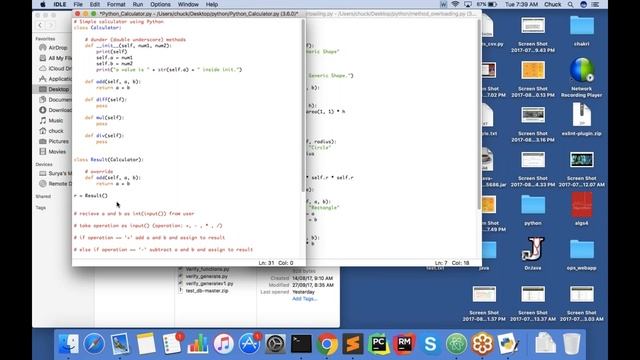Click 'class Result(Calculator):' code line

click(x=109, y=160)
